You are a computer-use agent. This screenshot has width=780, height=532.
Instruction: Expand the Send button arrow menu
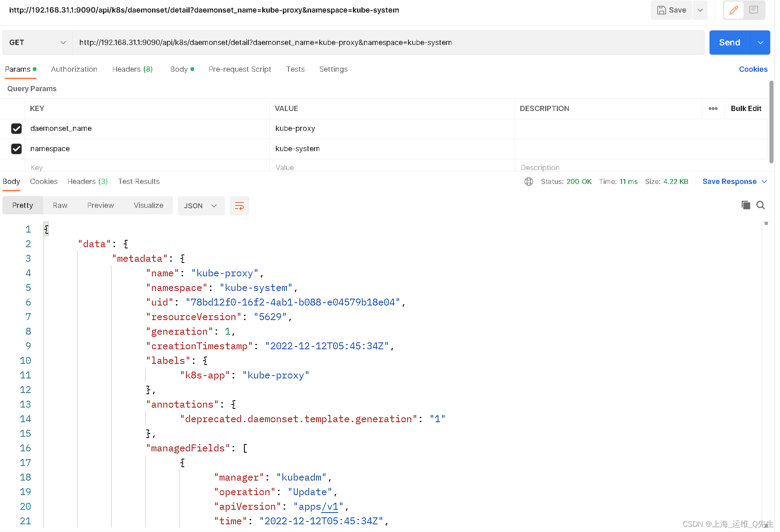tap(761, 43)
